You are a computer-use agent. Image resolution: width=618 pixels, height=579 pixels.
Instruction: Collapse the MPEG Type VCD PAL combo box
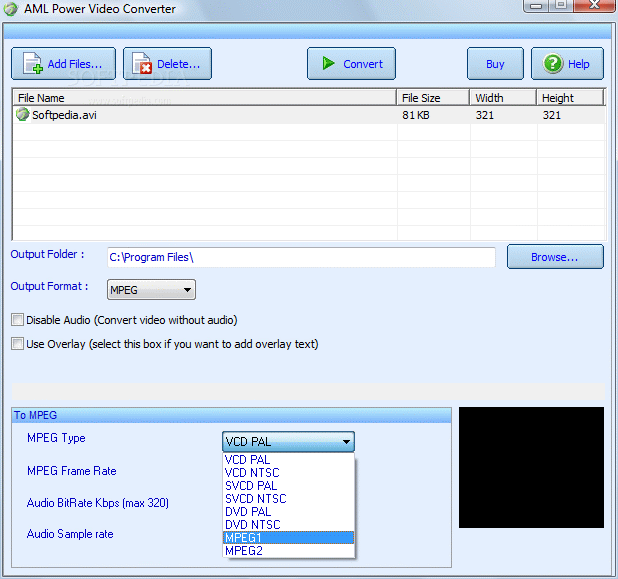pyautogui.click(x=289, y=441)
